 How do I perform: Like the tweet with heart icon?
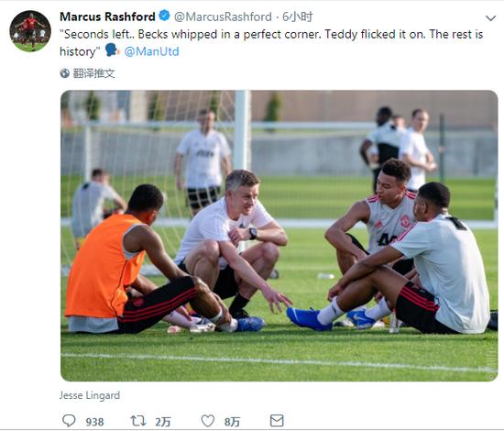click(208, 421)
